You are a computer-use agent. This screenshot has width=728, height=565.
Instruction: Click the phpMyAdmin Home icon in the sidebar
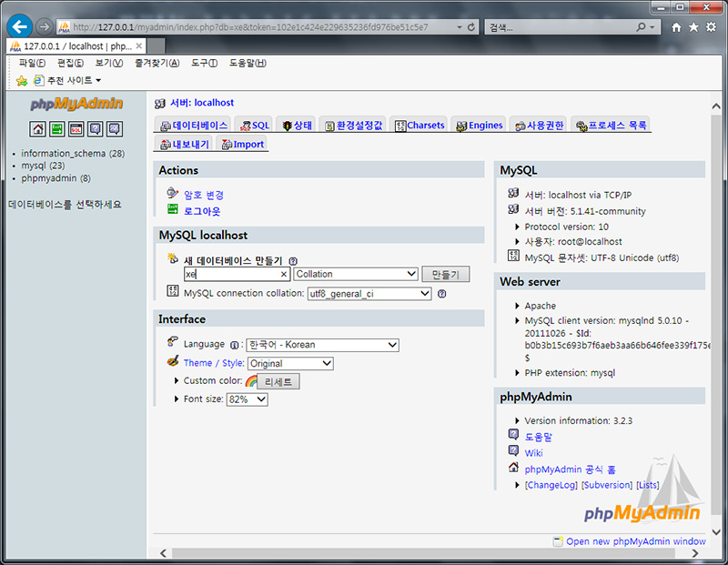(x=37, y=128)
